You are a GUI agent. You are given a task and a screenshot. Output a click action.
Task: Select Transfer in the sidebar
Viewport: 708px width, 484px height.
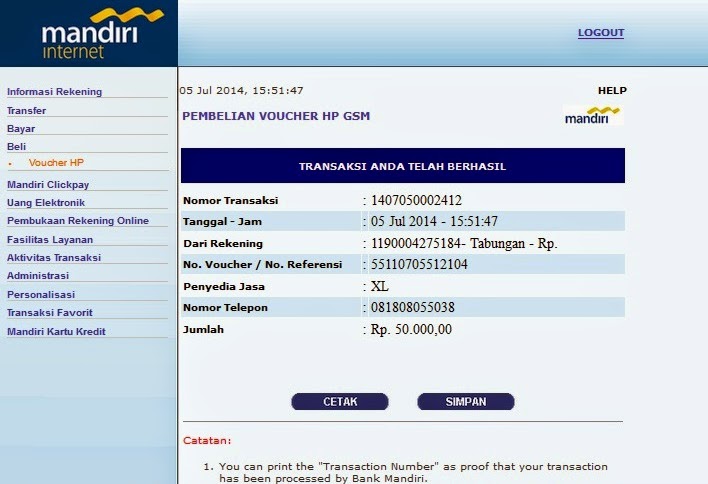pyautogui.click(x=27, y=111)
